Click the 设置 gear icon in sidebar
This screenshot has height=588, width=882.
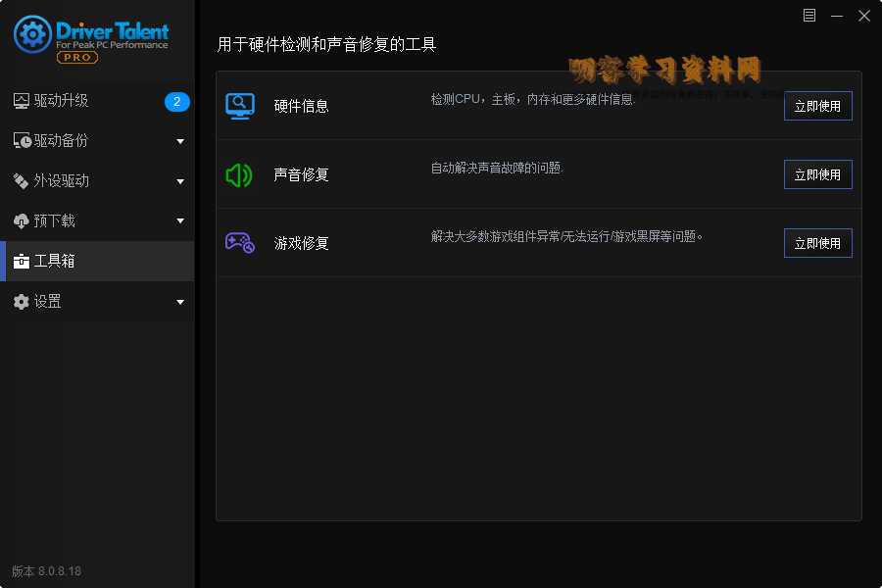pos(22,302)
